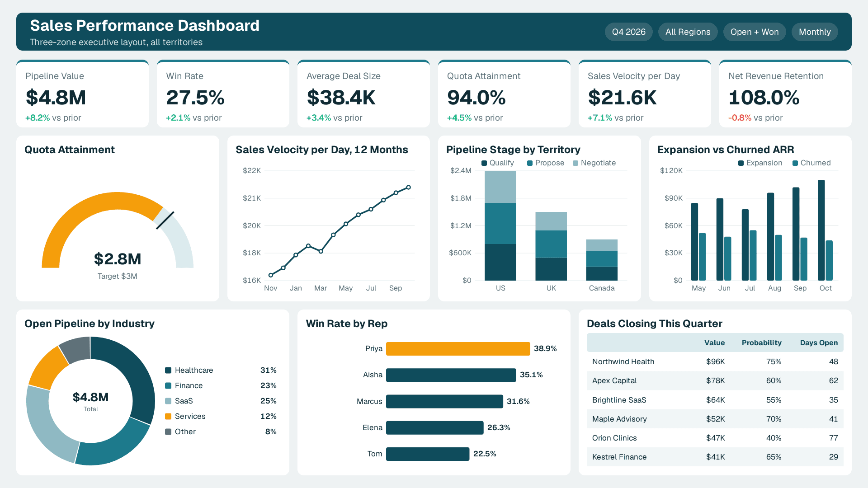Sort deals table by Value column

pyautogui.click(x=714, y=343)
